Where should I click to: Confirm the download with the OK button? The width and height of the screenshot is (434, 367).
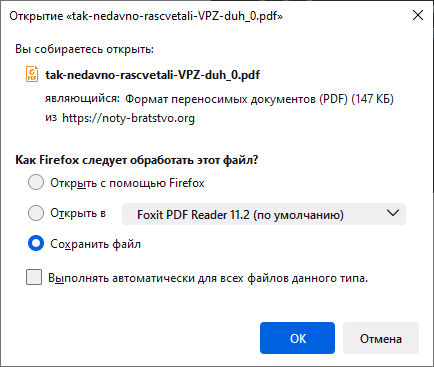click(297, 338)
